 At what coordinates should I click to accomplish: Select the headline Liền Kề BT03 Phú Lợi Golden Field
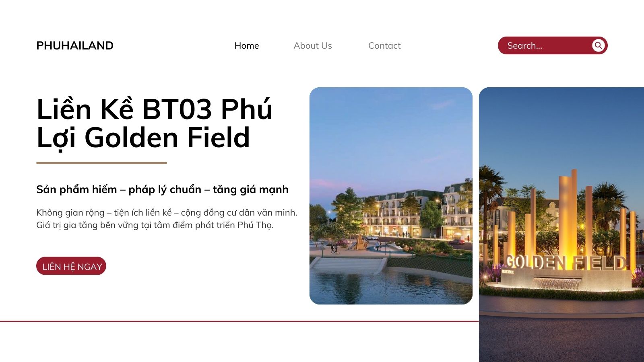click(x=155, y=123)
